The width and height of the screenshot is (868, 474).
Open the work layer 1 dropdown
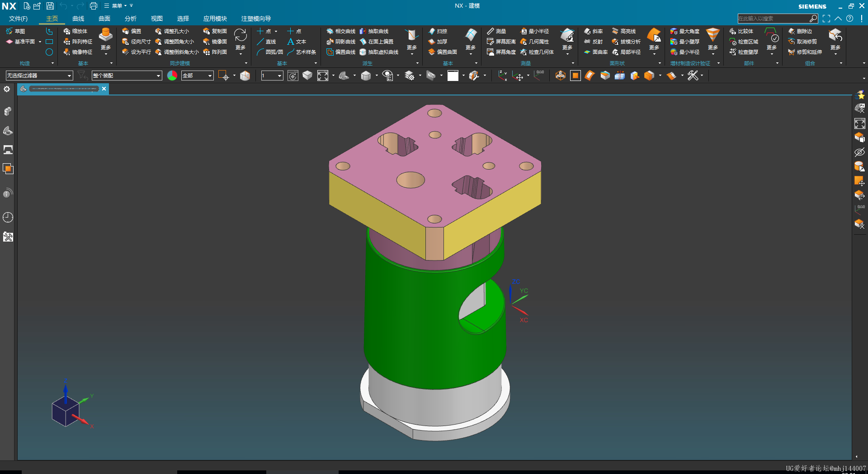coord(272,76)
